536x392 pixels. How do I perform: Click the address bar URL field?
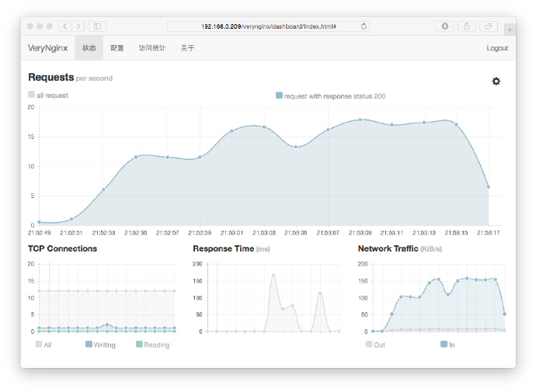pyautogui.click(x=268, y=26)
